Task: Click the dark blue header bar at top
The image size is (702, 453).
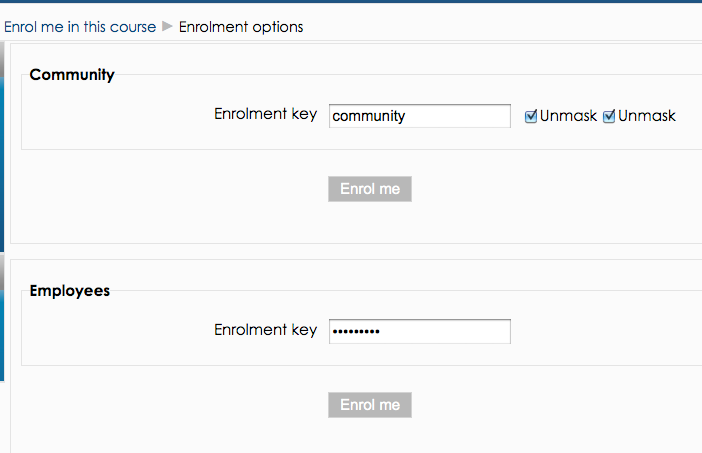Action: point(351,1)
